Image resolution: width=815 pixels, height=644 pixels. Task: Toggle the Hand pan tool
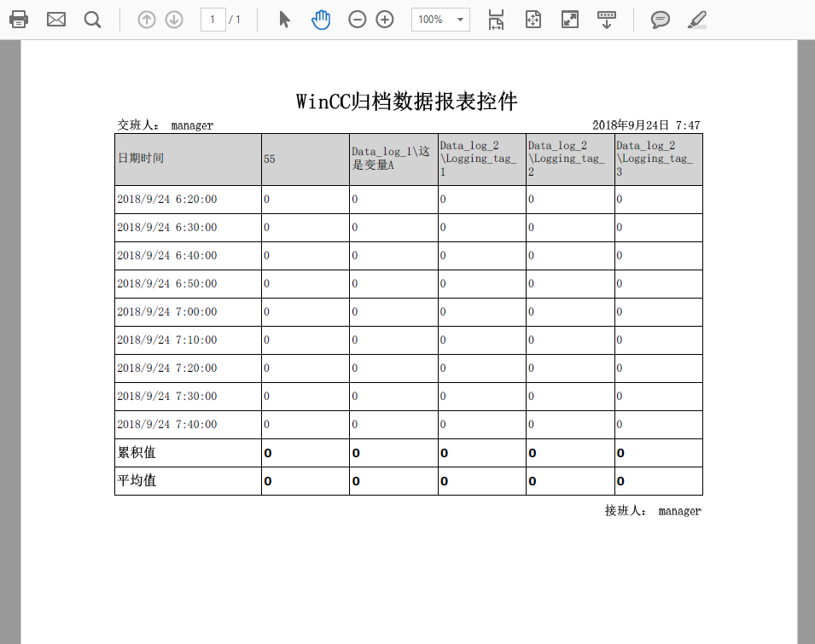pos(321,19)
